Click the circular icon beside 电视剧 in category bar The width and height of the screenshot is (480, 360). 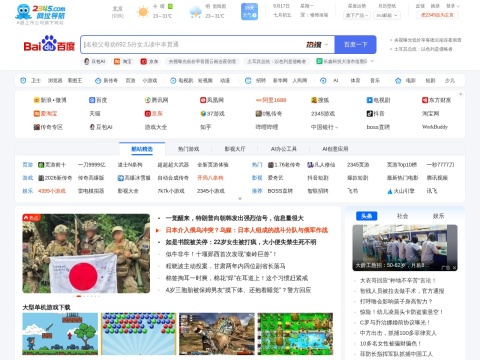click(x=173, y=80)
